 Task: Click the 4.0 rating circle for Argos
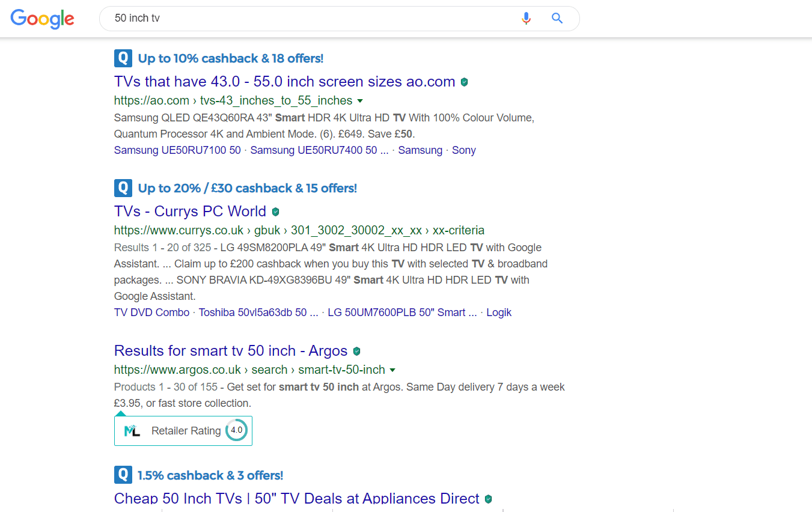tap(236, 430)
